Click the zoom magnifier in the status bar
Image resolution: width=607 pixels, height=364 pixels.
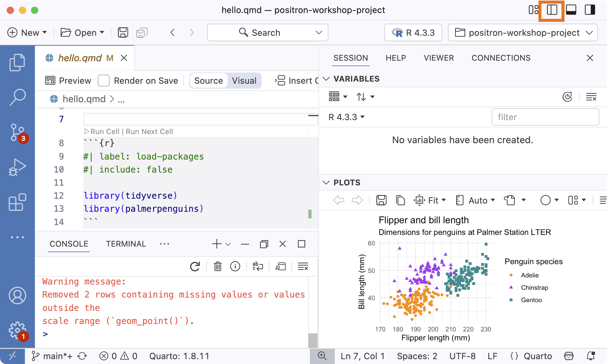pos(322,356)
